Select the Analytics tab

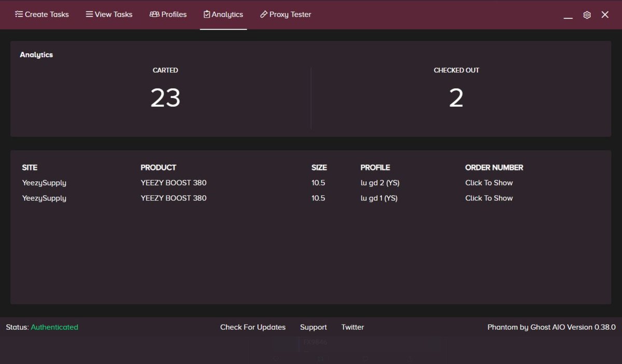click(x=223, y=14)
